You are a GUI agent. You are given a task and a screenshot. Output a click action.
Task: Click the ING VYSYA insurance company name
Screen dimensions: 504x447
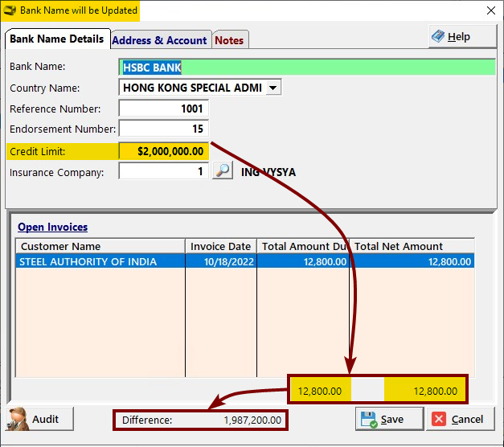268,172
